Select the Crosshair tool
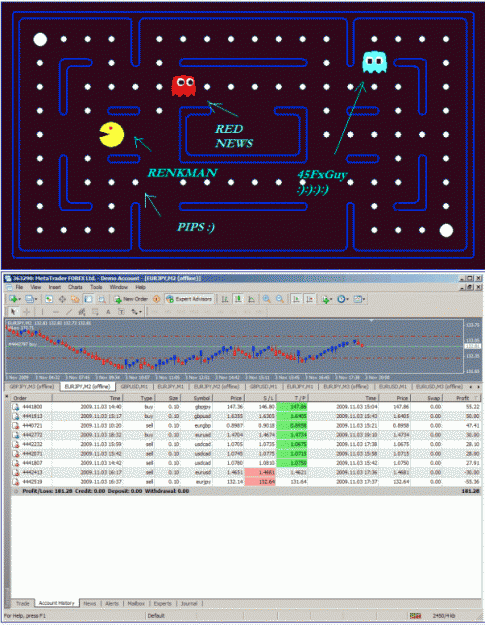This screenshot has width=485, height=625. (x=27, y=312)
